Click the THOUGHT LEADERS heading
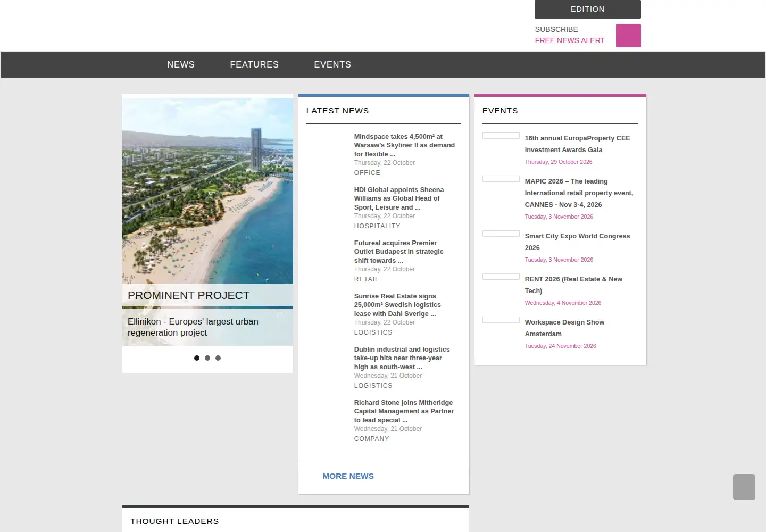 pos(174,521)
